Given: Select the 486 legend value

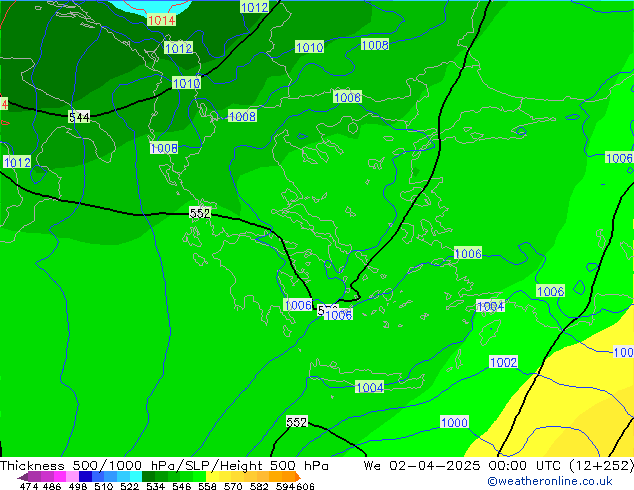Looking at the screenshot, I should [52, 486].
